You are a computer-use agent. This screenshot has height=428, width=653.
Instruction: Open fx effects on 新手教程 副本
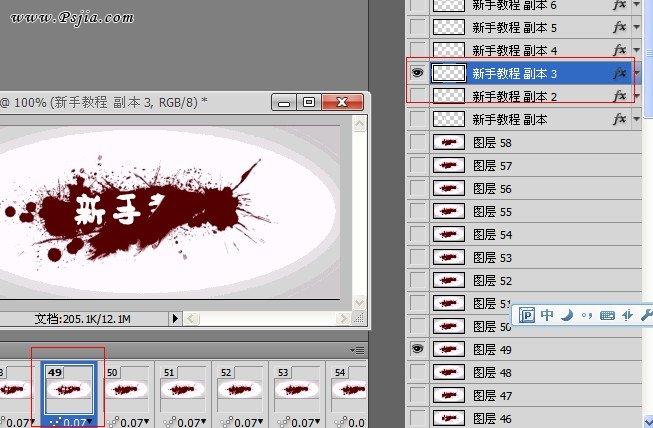click(619, 119)
